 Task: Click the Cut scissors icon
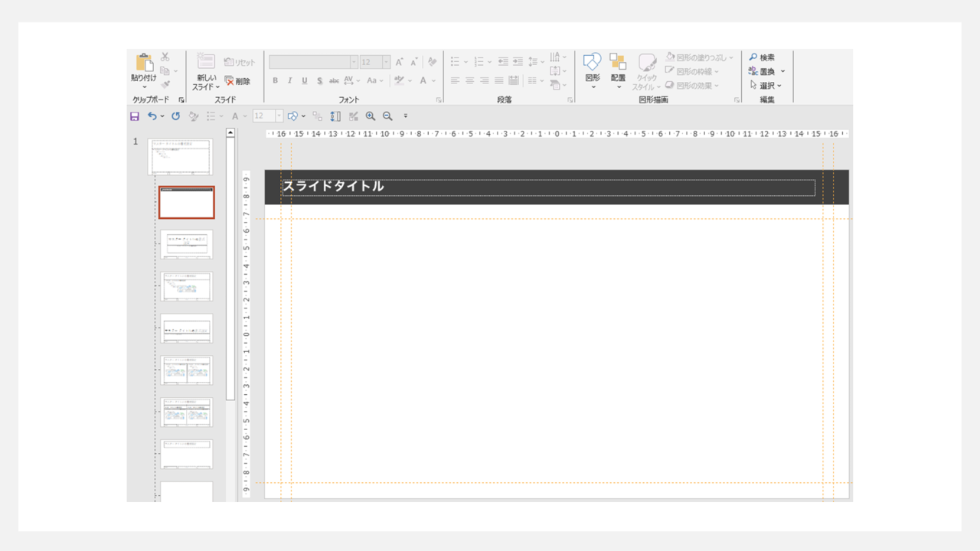coord(165,57)
